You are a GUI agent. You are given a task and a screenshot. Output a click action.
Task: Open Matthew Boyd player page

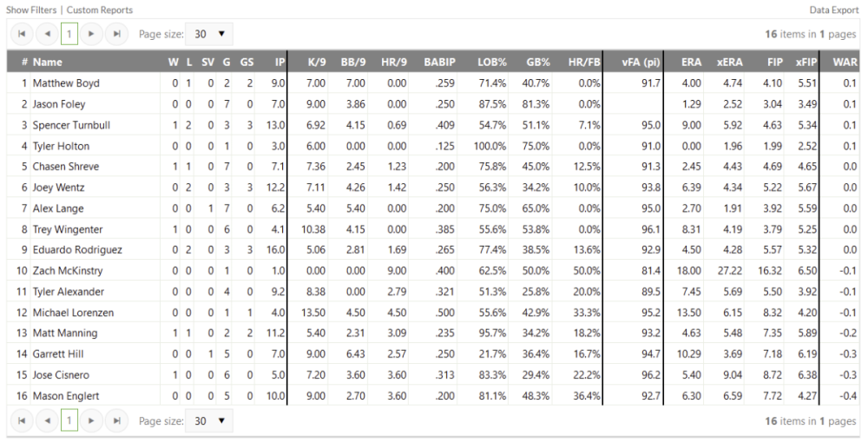(x=66, y=83)
